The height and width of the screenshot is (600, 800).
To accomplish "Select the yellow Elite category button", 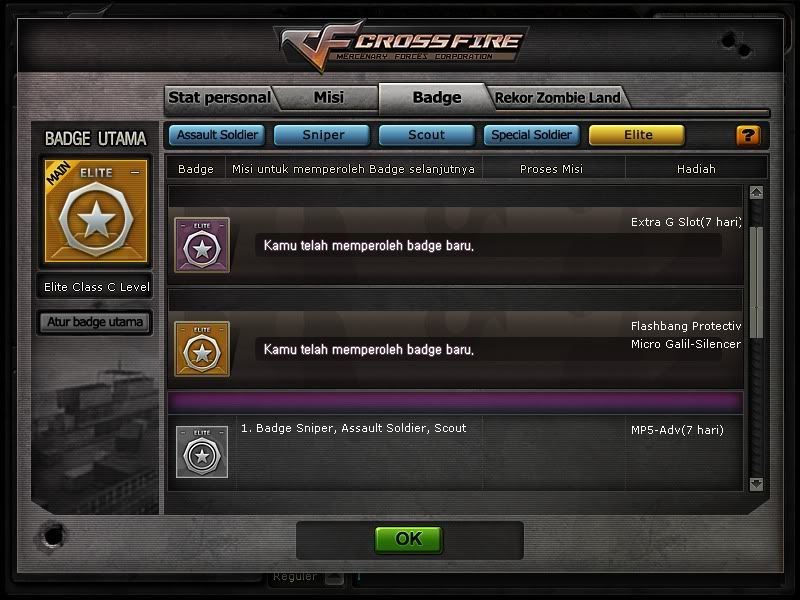I will point(637,135).
